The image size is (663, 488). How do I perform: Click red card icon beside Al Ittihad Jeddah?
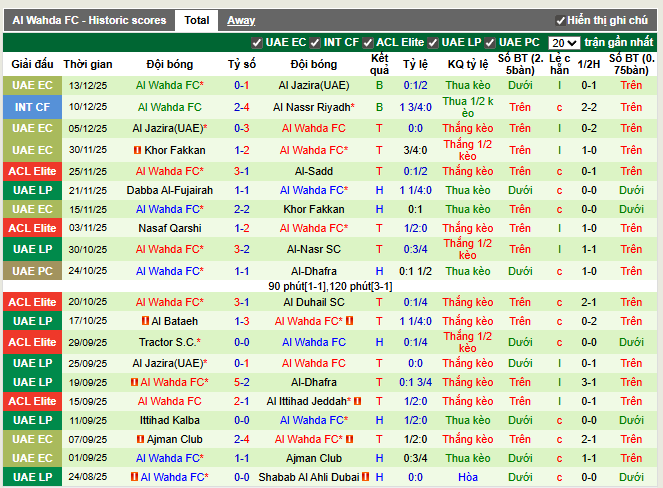coord(357,401)
